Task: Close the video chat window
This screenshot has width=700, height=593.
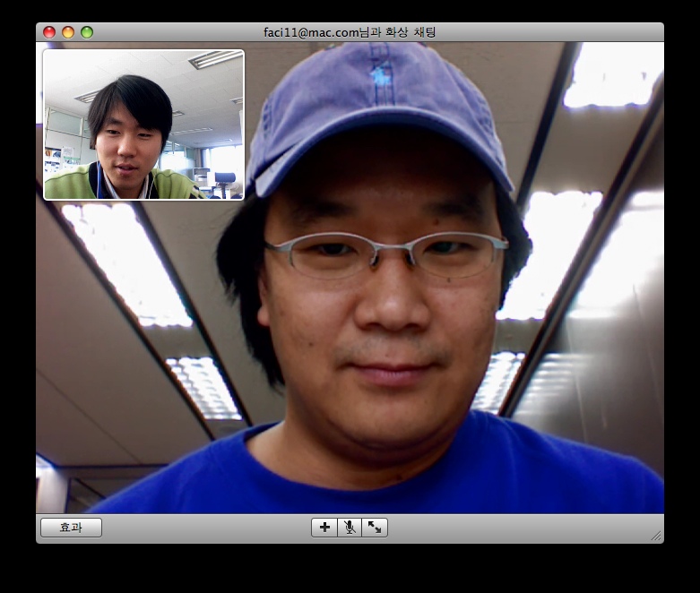Action: [x=49, y=32]
